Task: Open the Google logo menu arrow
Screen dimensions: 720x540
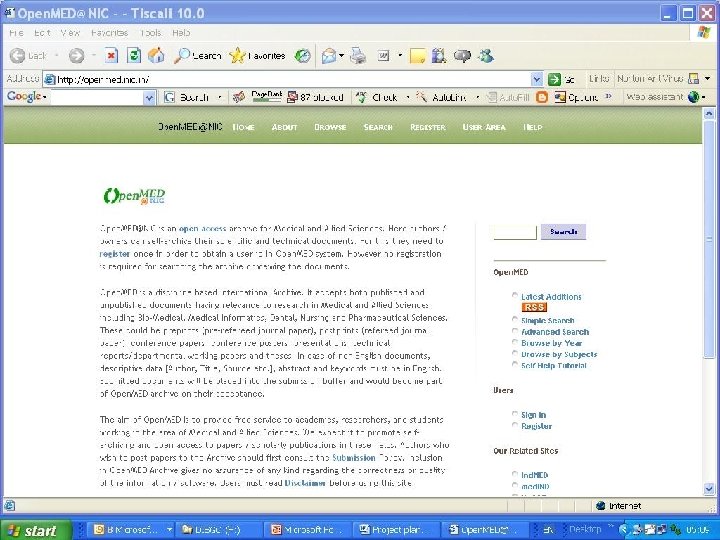Action: pyautogui.click(x=45, y=97)
